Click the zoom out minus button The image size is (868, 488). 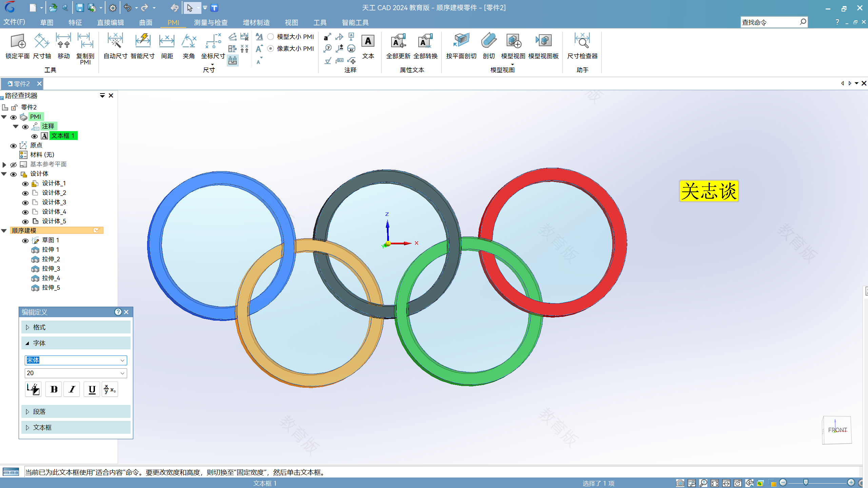(783, 482)
